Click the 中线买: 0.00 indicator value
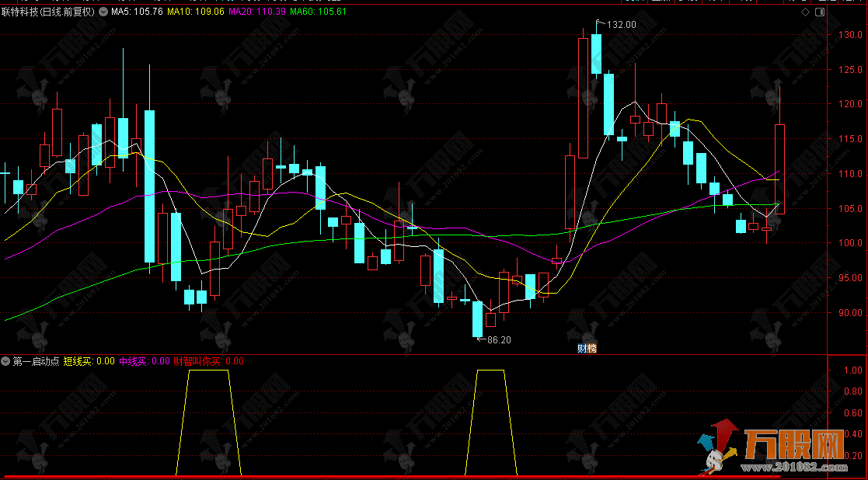The image size is (868, 480). tap(144, 361)
